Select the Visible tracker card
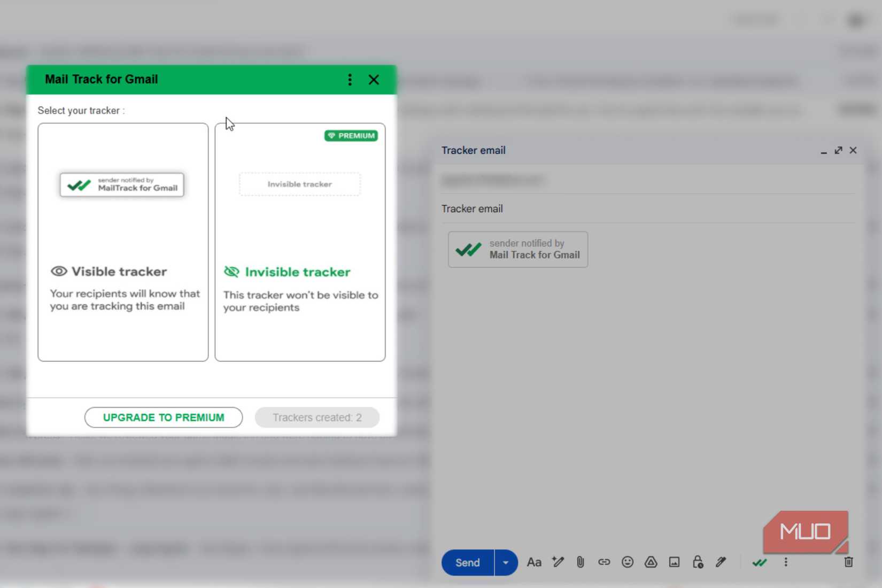The width and height of the screenshot is (882, 588). (123, 242)
